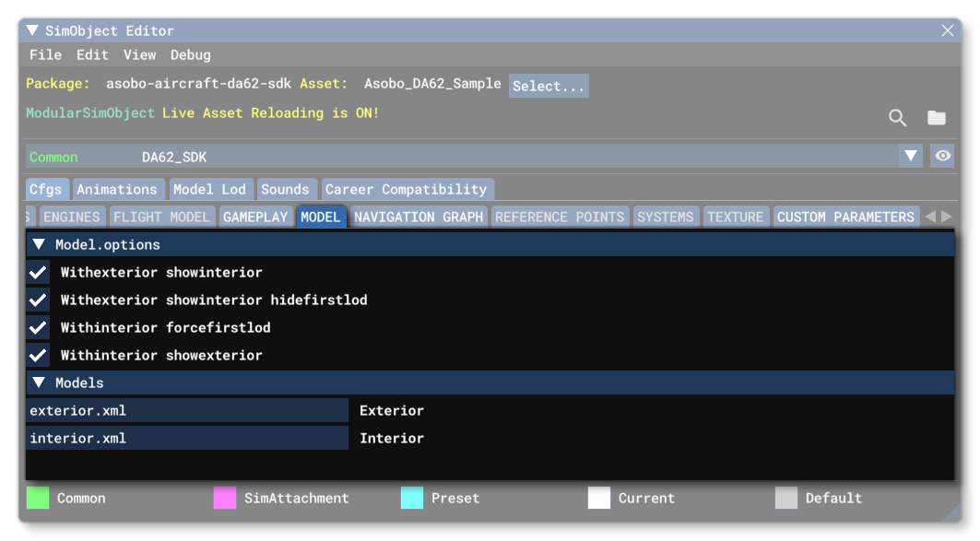This screenshot has height=541, width=980.
Task: Uncheck Withinterior showexterior option
Action: (x=38, y=355)
